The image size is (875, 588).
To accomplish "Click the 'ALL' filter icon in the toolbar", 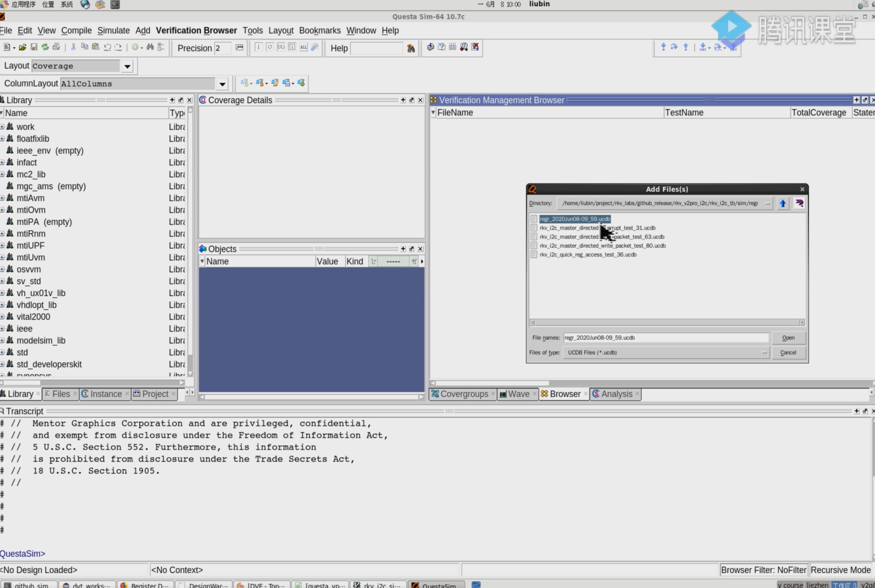I will tap(303, 47).
